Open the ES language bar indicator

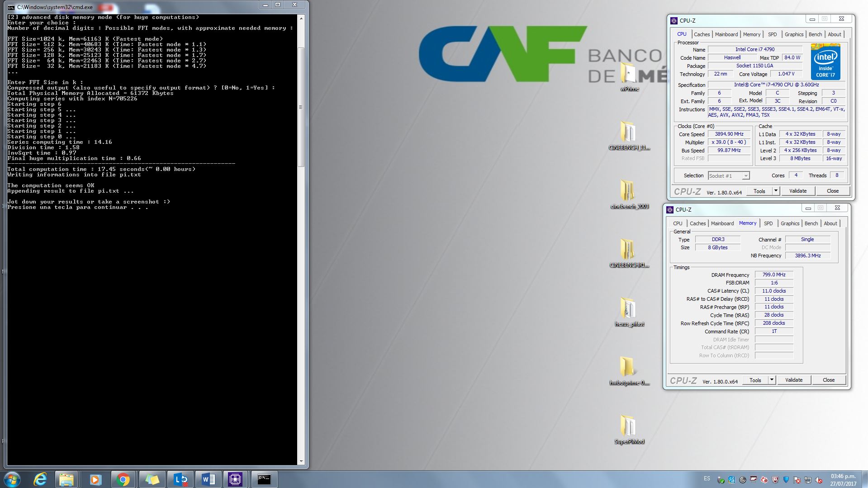pyautogui.click(x=707, y=479)
